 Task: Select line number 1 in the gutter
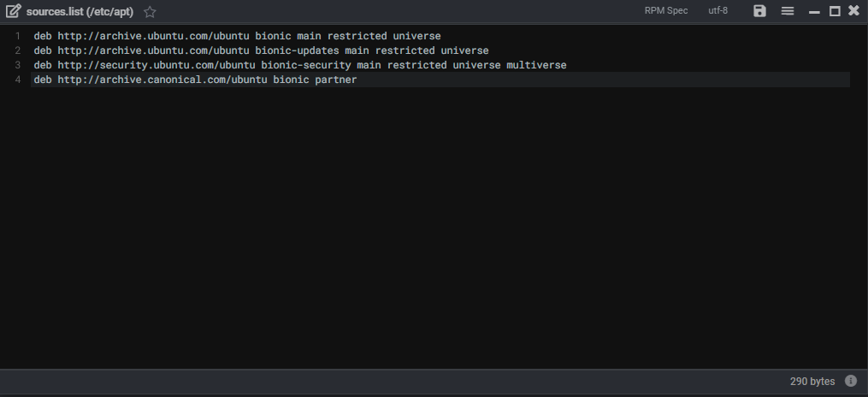click(17, 36)
